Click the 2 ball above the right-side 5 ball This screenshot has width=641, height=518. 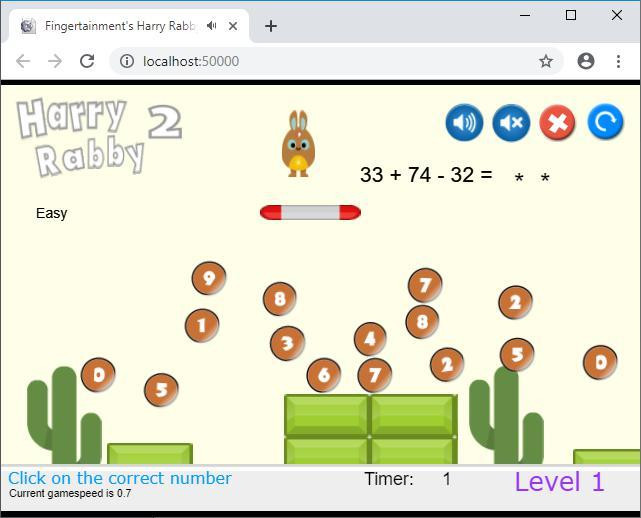pyautogui.click(x=515, y=303)
